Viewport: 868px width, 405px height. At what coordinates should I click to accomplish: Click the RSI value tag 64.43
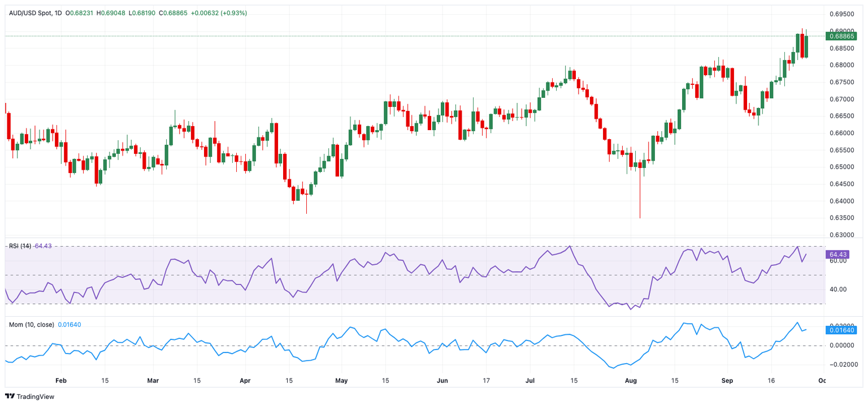[837, 255]
